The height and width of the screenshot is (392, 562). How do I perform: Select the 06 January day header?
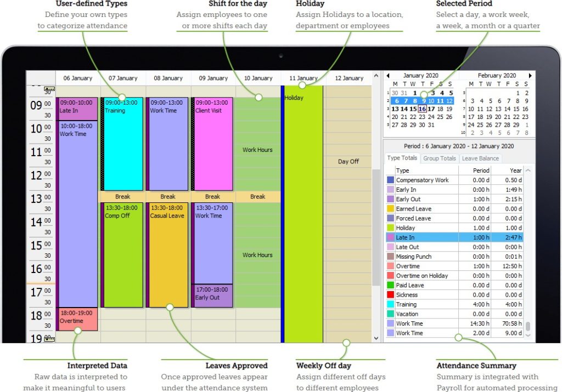(77, 78)
